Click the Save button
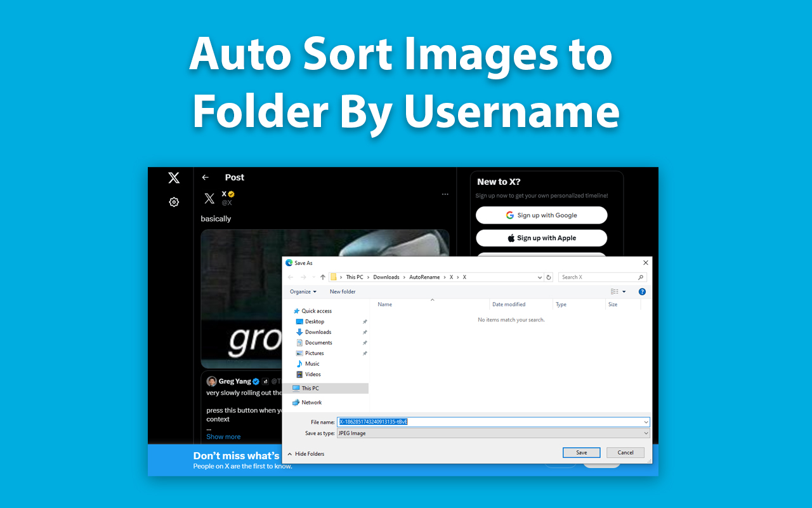812x508 pixels. 581,452
